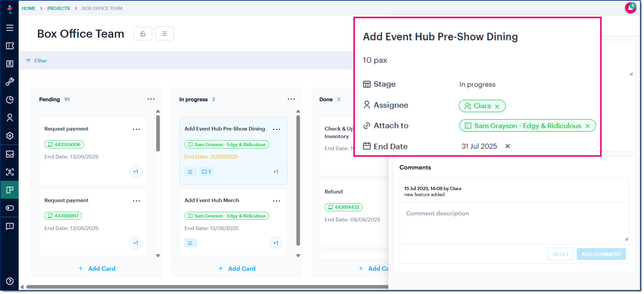Screen dimensions: 644x294
Task: Click the Pending column scroll down arrow
Action: 158,256
